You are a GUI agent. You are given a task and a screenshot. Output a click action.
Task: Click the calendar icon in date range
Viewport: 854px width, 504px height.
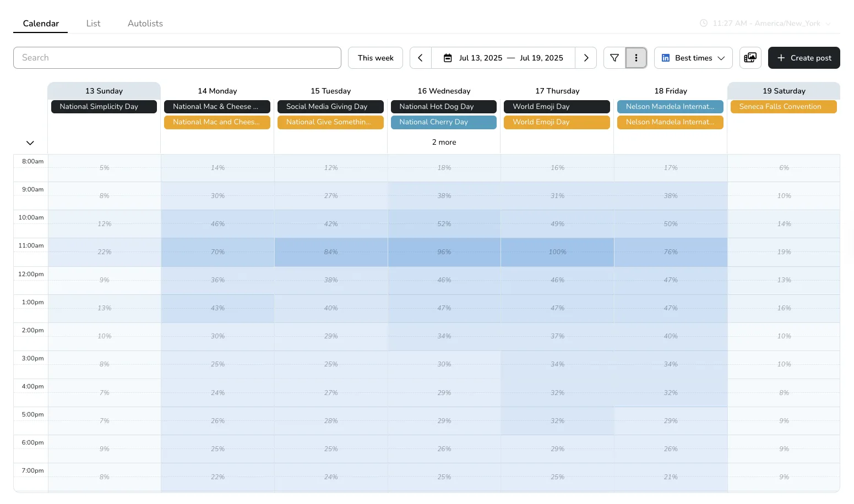(x=448, y=58)
